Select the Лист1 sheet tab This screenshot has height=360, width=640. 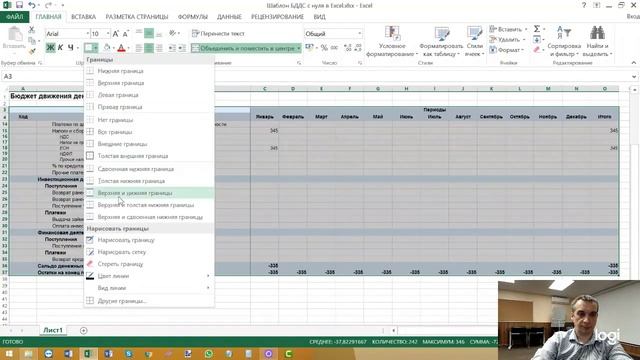53,330
